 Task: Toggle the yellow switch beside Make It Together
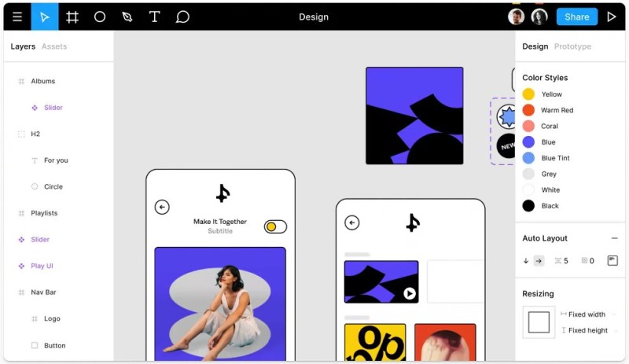pos(275,226)
